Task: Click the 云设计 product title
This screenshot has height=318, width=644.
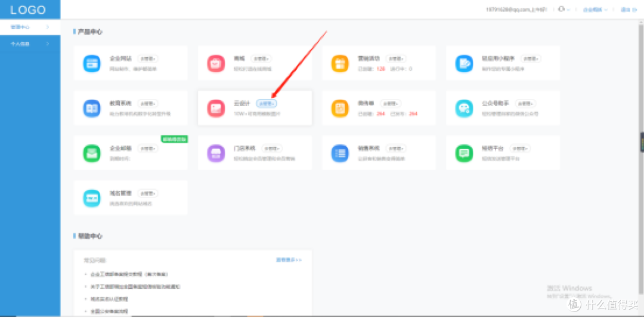Action: pyautogui.click(x=242, y=104)
